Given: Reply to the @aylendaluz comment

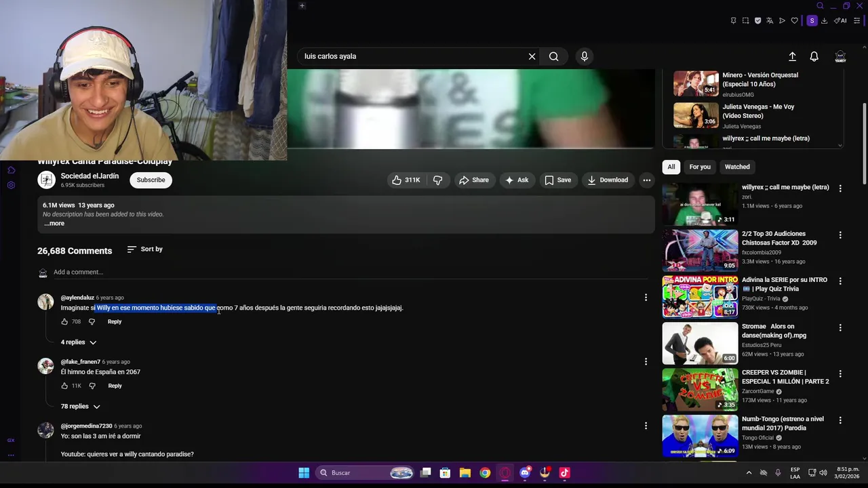Looking at the screenshot, I should pyautogui.click(x=115, y=322).
